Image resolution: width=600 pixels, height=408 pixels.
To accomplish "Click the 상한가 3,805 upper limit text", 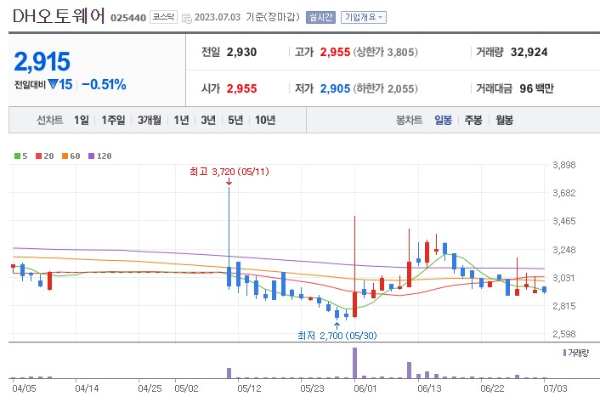I will (x=385, y=52).
